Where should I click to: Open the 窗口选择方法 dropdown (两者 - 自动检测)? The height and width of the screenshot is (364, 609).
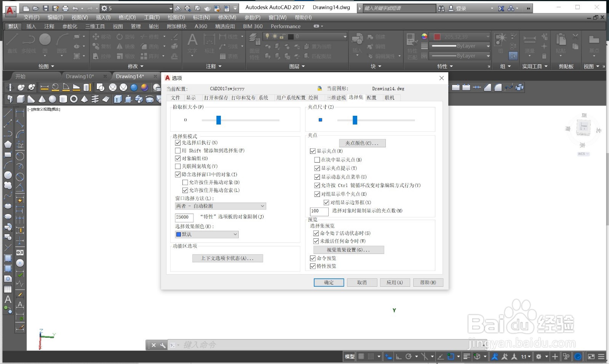pyautogui.click(x=221, y=206)
